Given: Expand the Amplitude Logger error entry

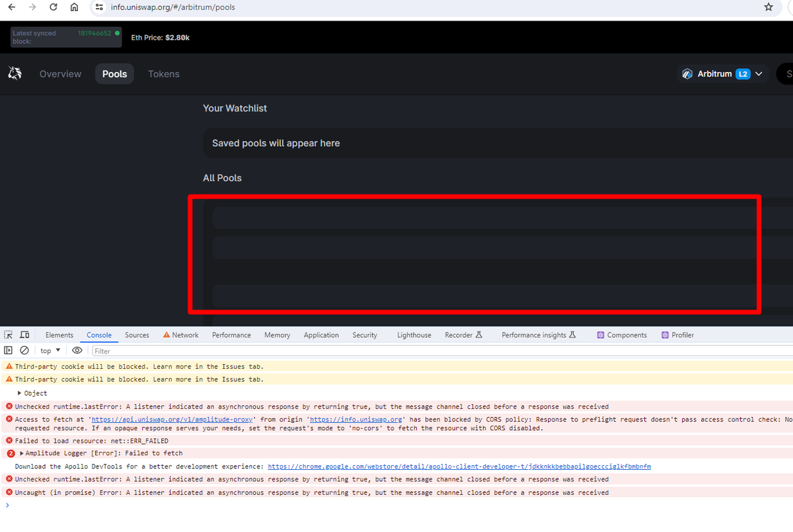Looking at the screenshot, I should [22, 453].
